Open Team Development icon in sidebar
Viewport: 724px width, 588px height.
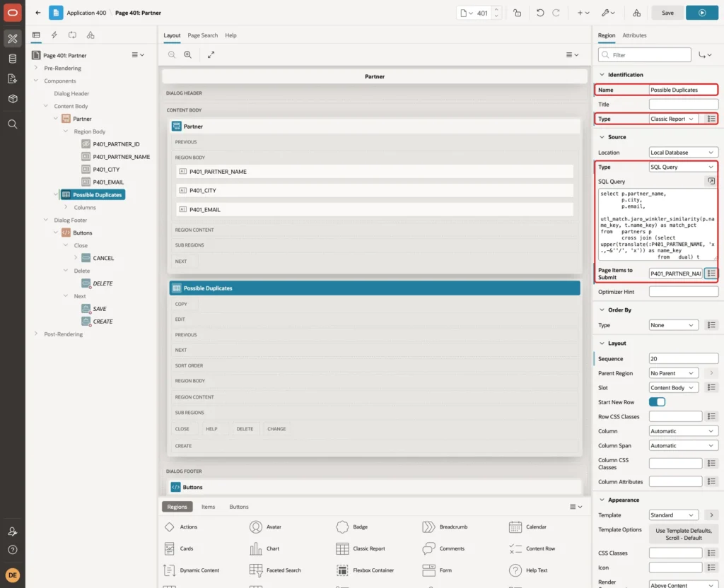coord(13,78)
